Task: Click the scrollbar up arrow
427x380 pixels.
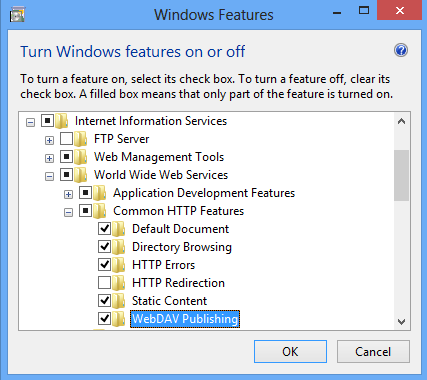Action: [x=401, y=121]
